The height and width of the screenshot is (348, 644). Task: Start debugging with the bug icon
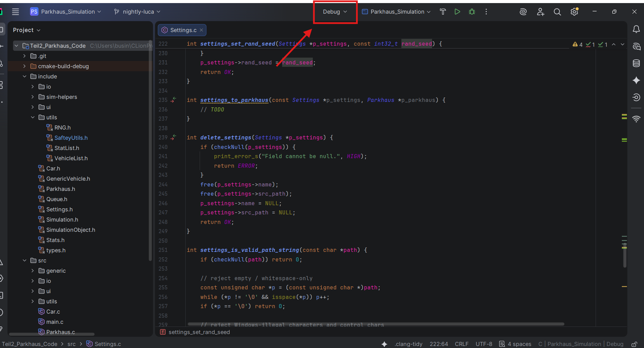click(x=472, y=12)
